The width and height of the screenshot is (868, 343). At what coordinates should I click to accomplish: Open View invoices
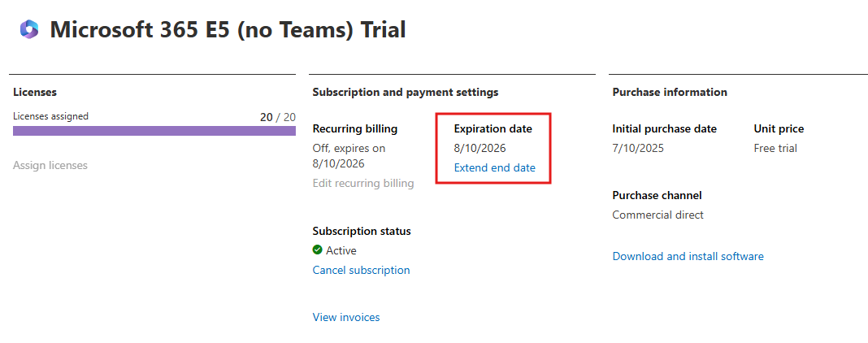tap(345, 317)
